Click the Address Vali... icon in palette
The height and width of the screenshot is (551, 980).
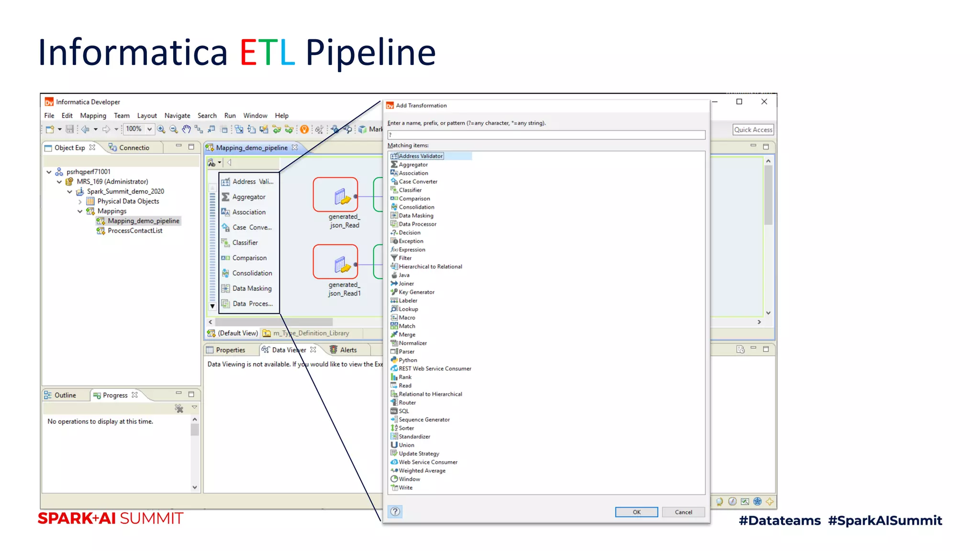(x=225, y=182)
